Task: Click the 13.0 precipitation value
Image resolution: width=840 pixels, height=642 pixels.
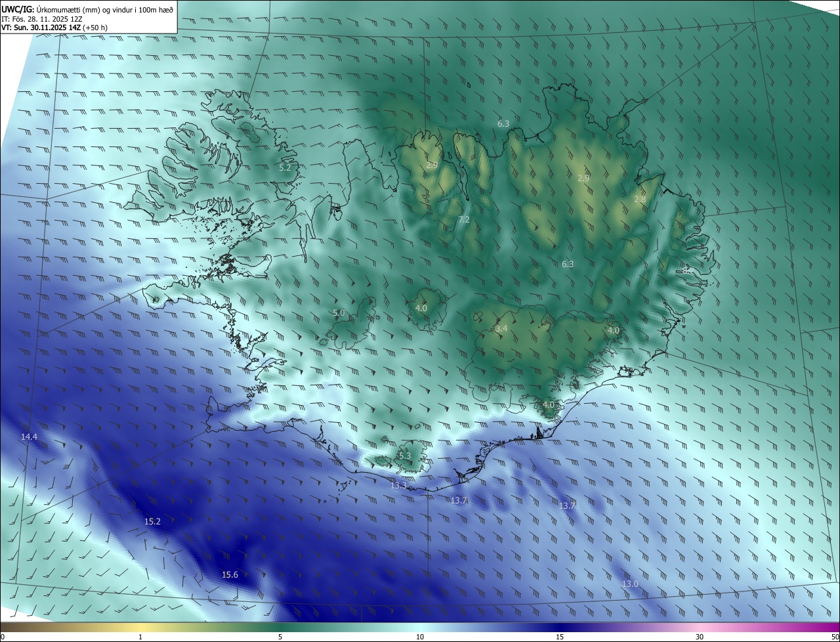Action: 630,584
